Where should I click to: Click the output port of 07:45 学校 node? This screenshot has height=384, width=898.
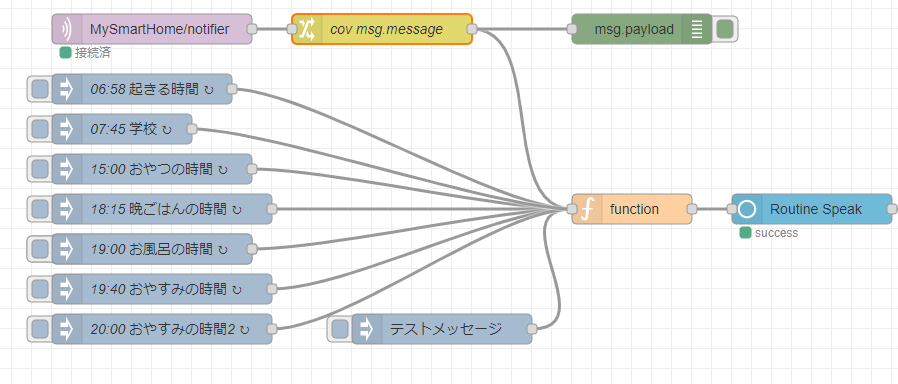tap(192, 129)
